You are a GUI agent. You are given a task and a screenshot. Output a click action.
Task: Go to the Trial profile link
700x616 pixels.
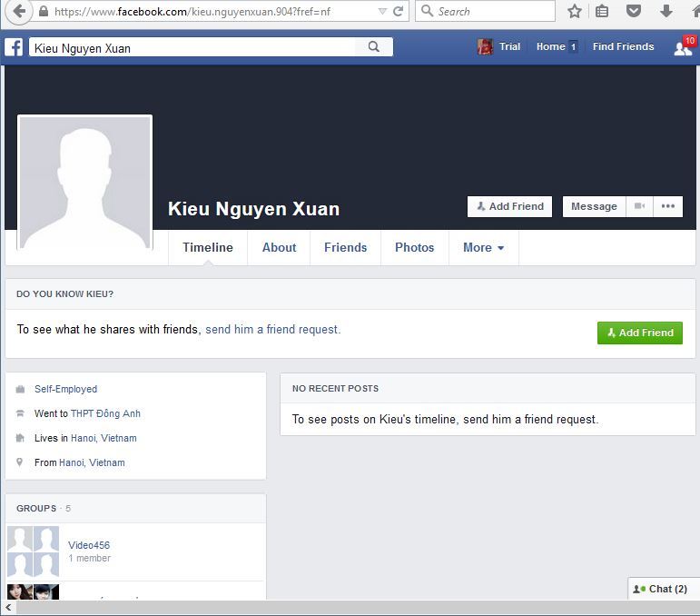[509, 46]
